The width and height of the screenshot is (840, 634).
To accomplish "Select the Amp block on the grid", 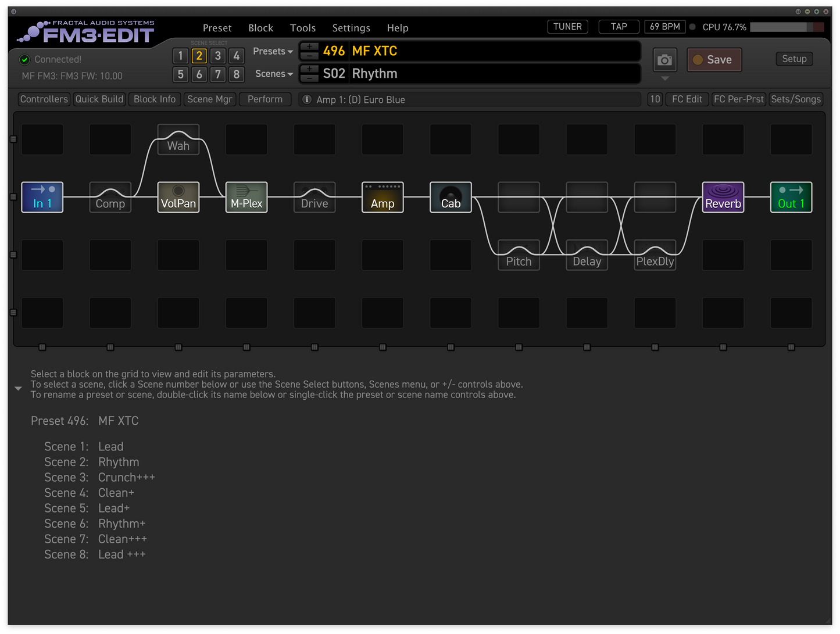I will tap(382, 197).
